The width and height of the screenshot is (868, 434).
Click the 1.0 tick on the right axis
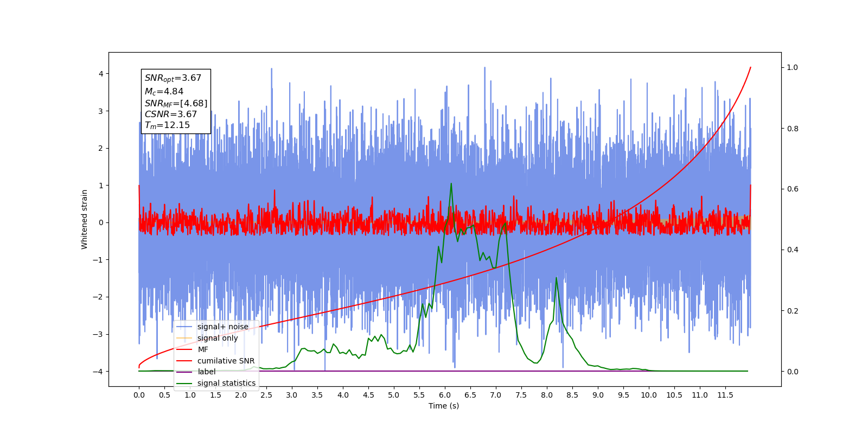pyautogui.click(x=793, y=68)
